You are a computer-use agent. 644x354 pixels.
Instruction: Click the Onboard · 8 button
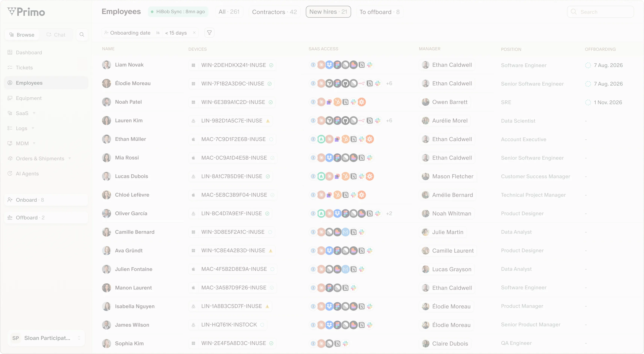(46, 200)
